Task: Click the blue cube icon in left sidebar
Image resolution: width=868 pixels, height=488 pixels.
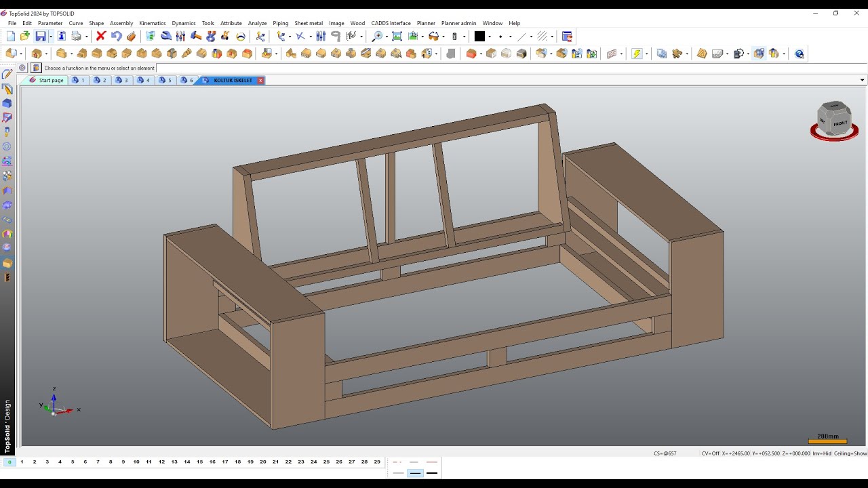Action: tap(7, 103)
